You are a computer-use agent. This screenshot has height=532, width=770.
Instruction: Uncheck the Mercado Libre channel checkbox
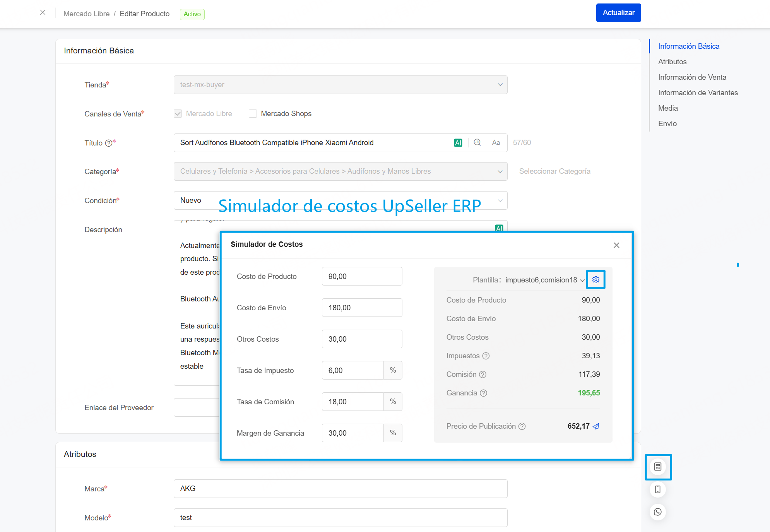coord(178,113)
